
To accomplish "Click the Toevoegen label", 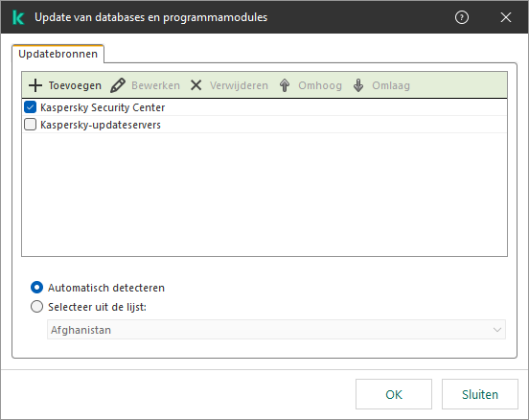I will 75,85.
